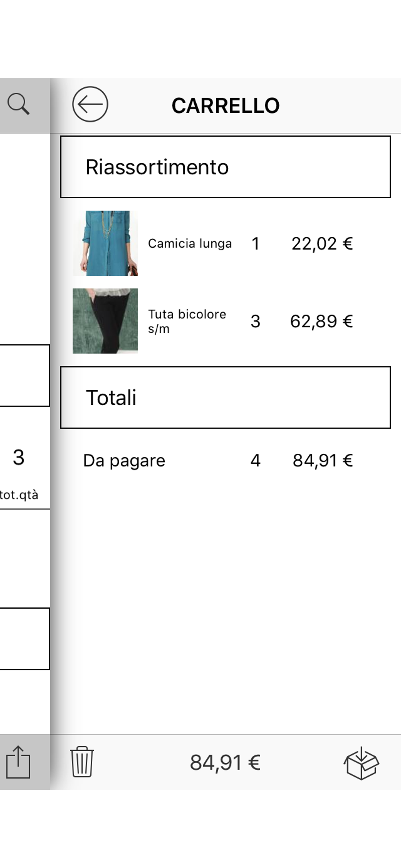Tap the Da pagare total quantity 4
The width and height of the screenshot is (401, 868).
click(255, 460)
